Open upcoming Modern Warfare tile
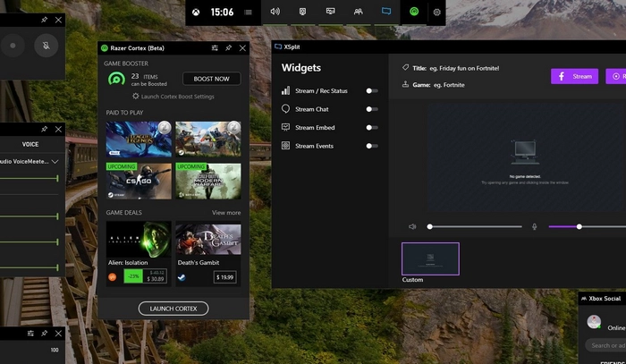Viewport: 626px width, 364px height. click(208, 181)
